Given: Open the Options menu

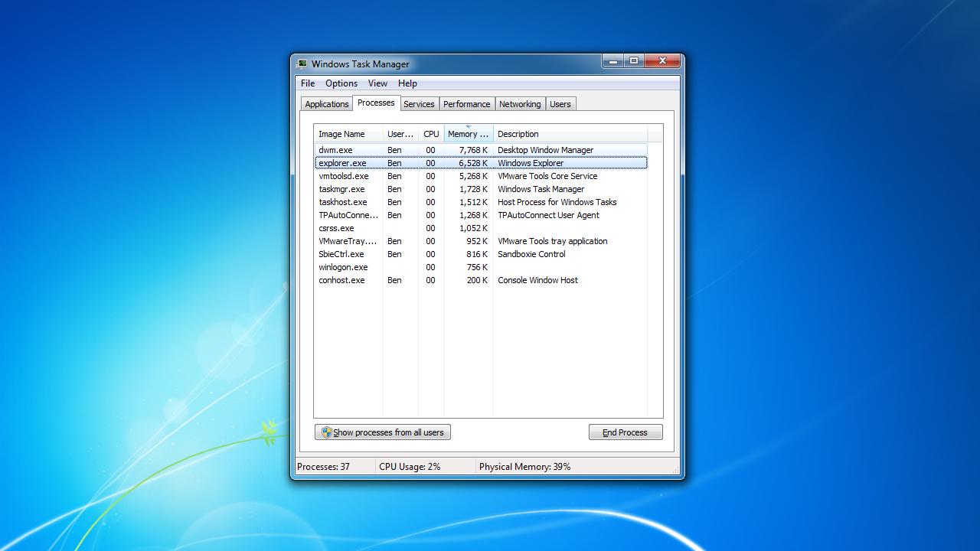Looking at the screenshot, I should 341,83.
